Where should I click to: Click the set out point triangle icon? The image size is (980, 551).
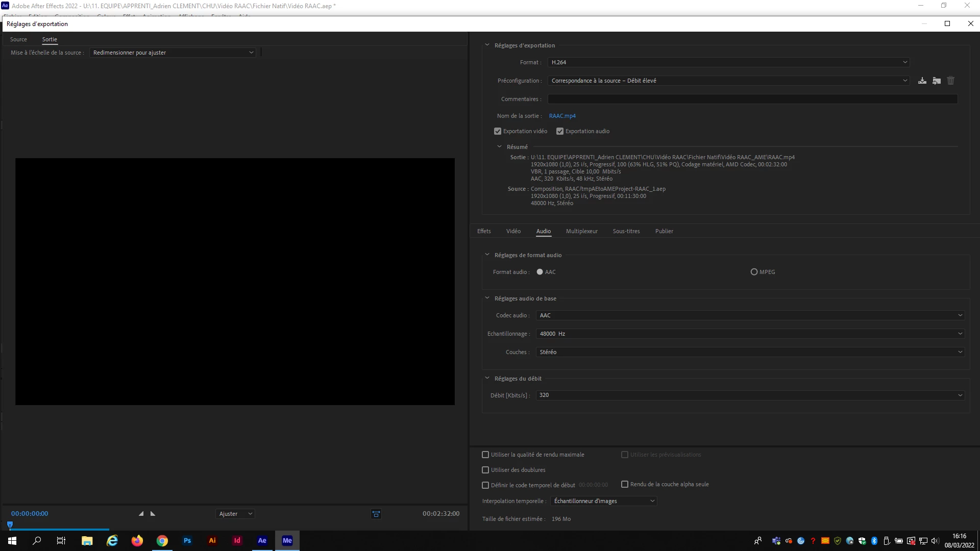[153, 514]
